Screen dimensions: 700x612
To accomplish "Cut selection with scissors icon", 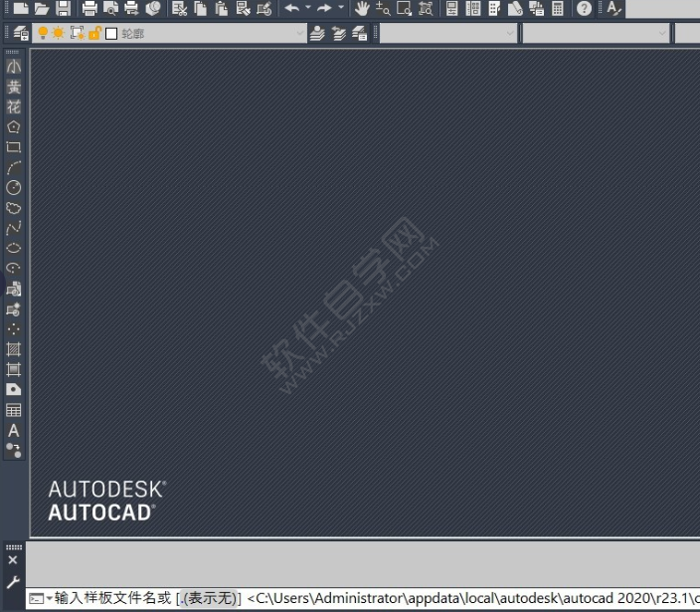I will (179, 8).
